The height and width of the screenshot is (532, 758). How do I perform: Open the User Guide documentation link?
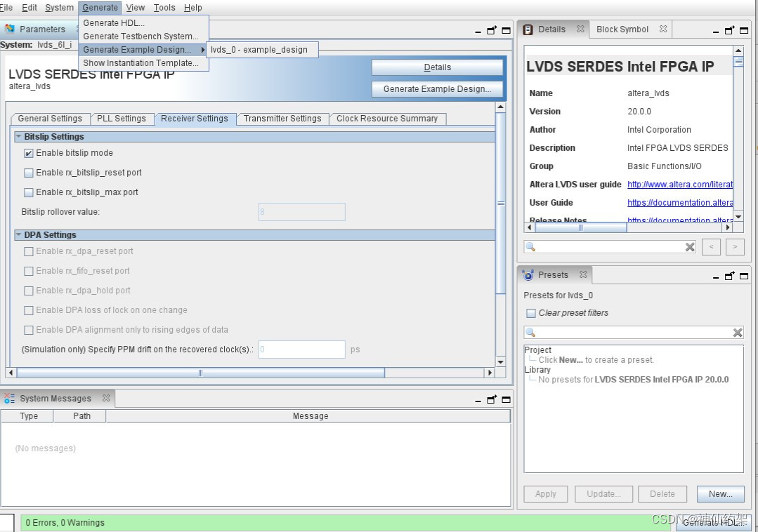click(x=680, y=203)
